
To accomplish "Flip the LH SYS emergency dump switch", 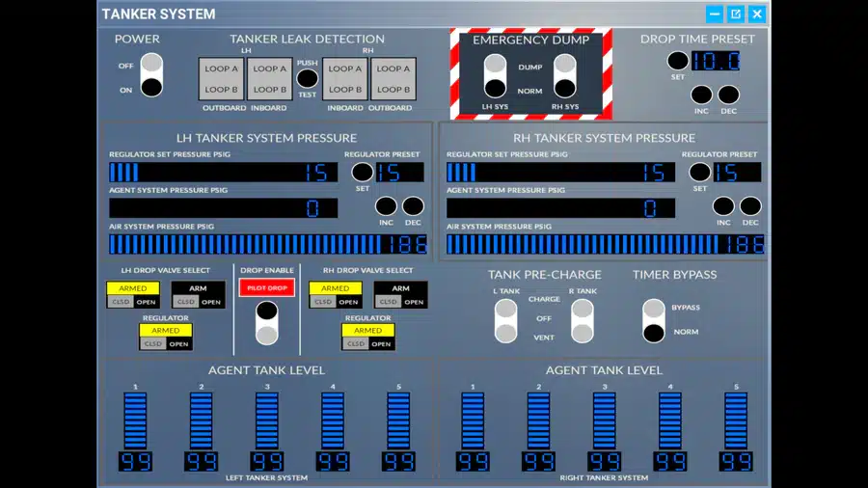I will pos(495,76).
